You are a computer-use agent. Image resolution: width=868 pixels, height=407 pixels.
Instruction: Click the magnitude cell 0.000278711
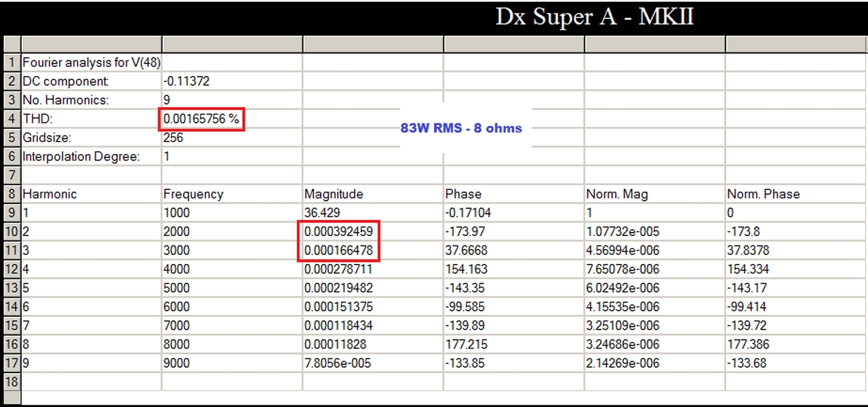pyautogui.click(x=373, y=269)
